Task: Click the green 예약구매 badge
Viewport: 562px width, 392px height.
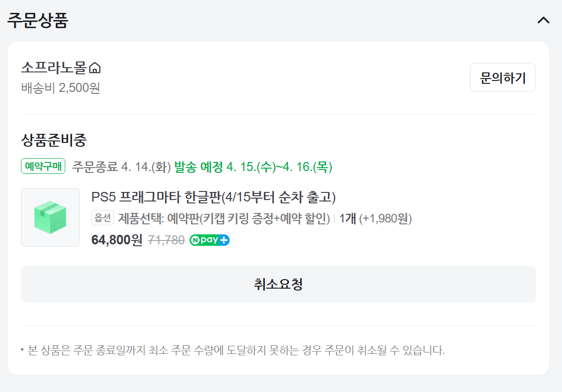Action: (43, 166)
